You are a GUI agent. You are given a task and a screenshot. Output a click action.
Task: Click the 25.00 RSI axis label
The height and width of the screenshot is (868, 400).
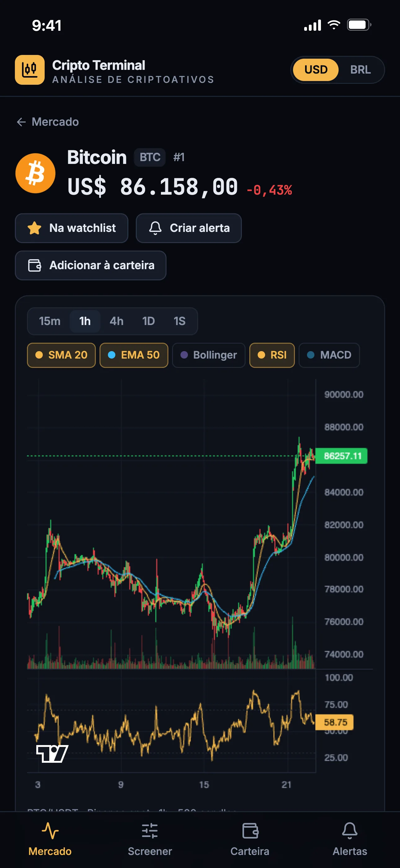336,758
